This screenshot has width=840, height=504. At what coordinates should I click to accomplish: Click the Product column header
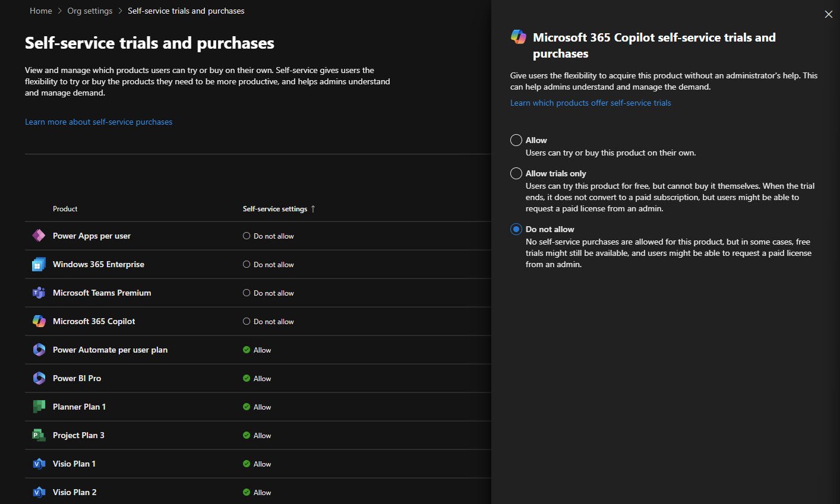click(65, 209)
